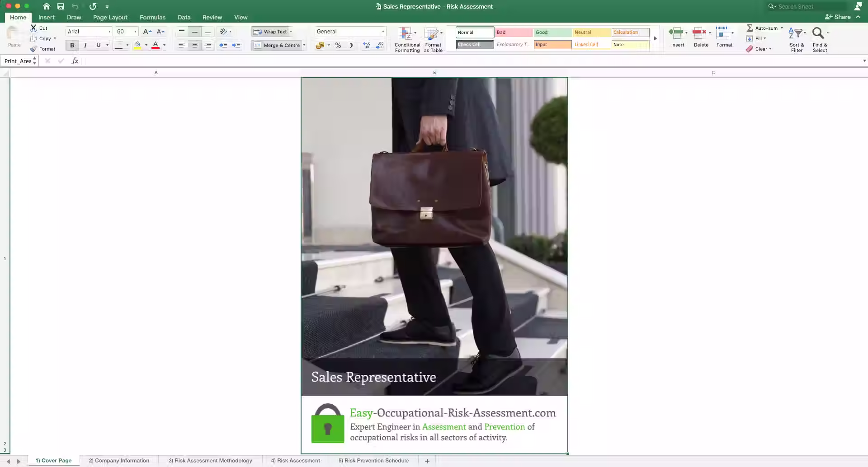This screenshot has height=467, width=868.
Task: Open the Sort & Filter tool
Action: 796,38
